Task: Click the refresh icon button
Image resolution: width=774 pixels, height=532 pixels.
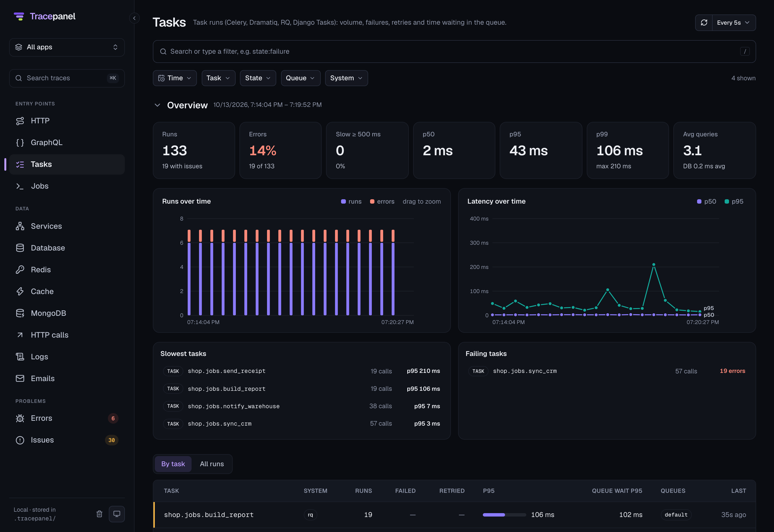Action: click(704, 23)
